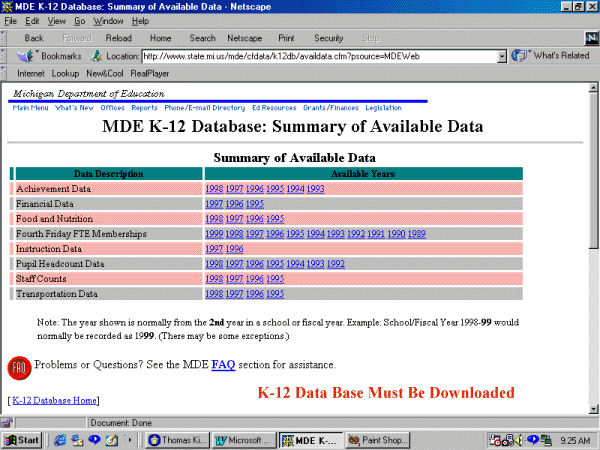The height and width of the screenshot is (450, 600).
Task: Open Internet Explorer from quick launch
Action: pyautogui.click(x=60, y=440)
